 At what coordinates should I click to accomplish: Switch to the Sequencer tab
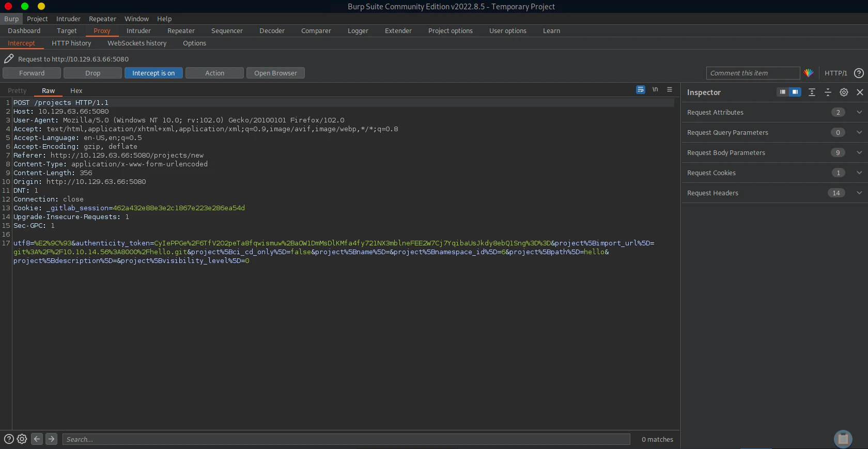pos(227,30)
